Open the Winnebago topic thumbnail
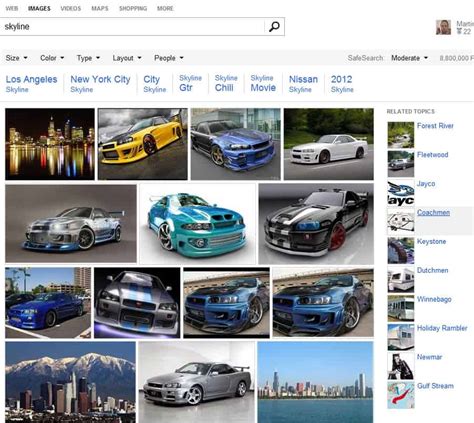The image size is (474, 423). 401,308
